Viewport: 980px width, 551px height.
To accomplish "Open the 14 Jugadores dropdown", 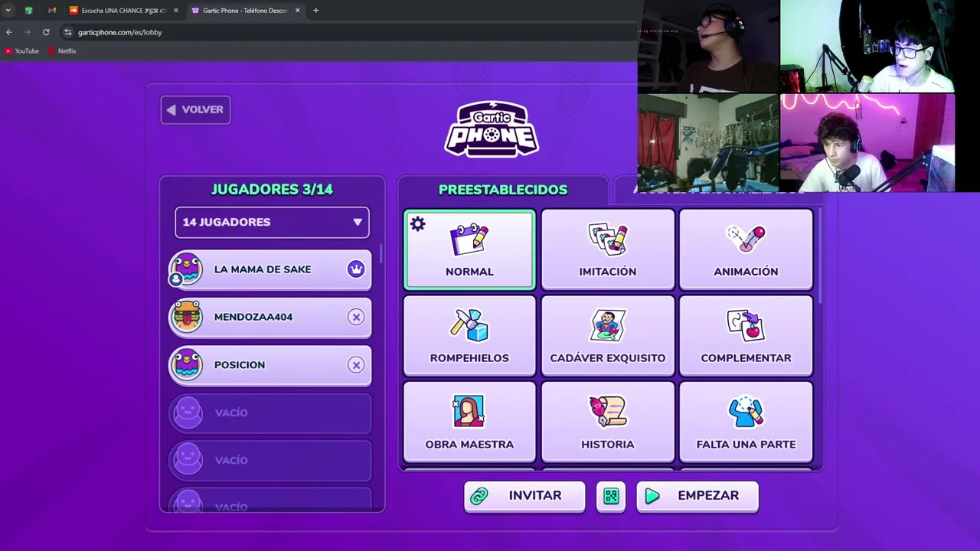I will pyautogui.click(x=272, y=222).
